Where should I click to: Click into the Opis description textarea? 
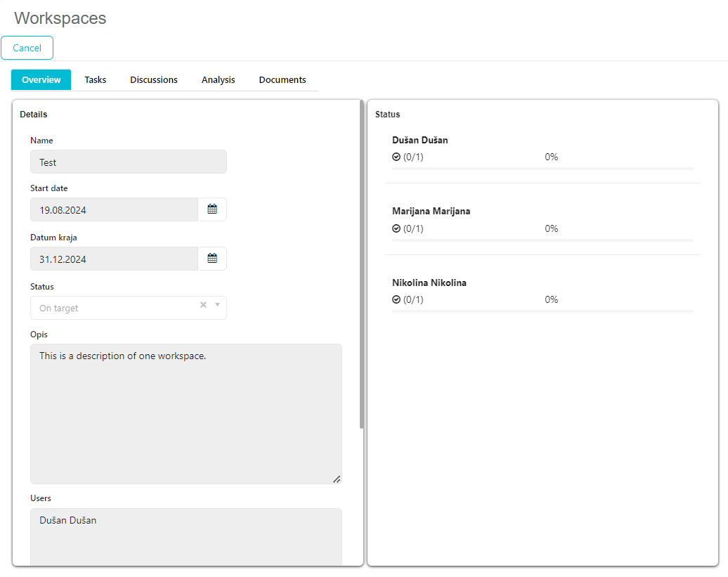click(x=186, y=413)
